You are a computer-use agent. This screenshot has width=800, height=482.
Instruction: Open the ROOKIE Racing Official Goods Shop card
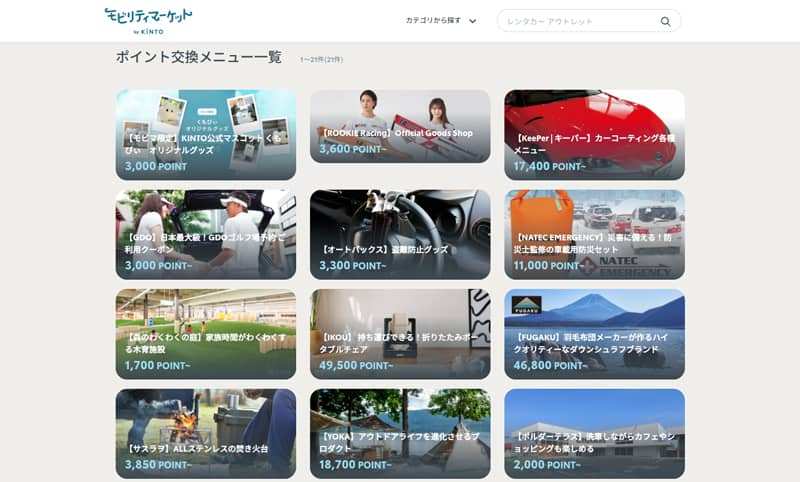tap(400, 126)
